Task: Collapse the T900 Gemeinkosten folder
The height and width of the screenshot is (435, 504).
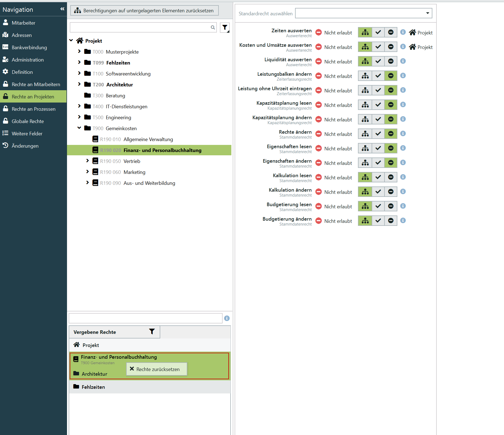Action: click(x=79, y=128)
